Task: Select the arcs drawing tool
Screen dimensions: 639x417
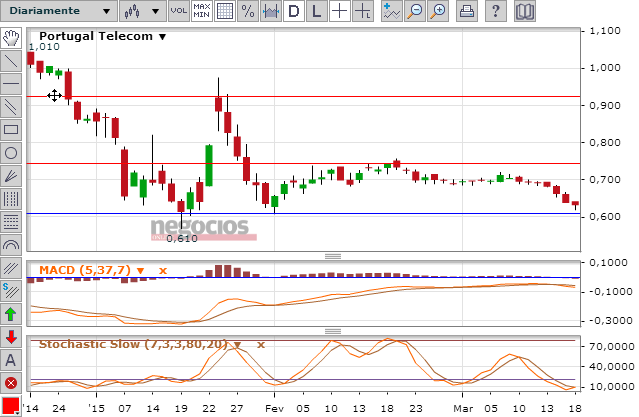Action: [11, 245]
